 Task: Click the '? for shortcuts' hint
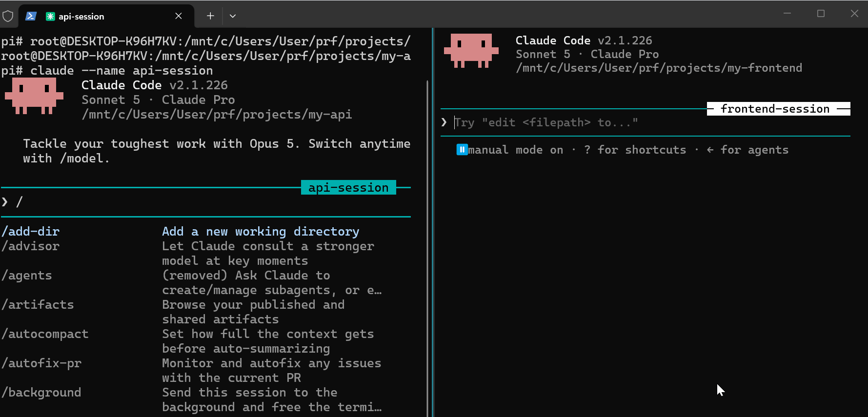point(635,150)
